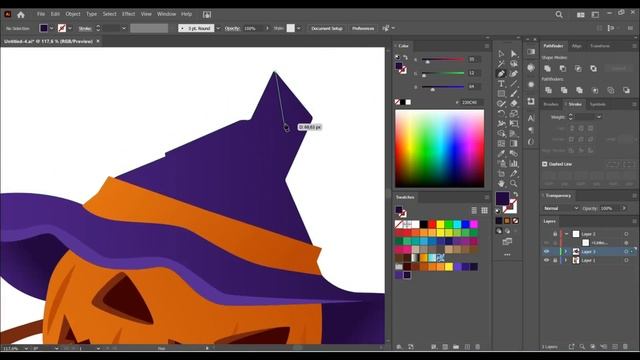
Task: Click the Document Setup button
Action: [x=327, y=28]
